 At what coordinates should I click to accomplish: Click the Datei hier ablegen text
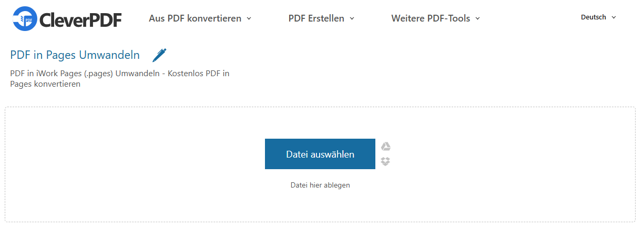coord(320,185)
